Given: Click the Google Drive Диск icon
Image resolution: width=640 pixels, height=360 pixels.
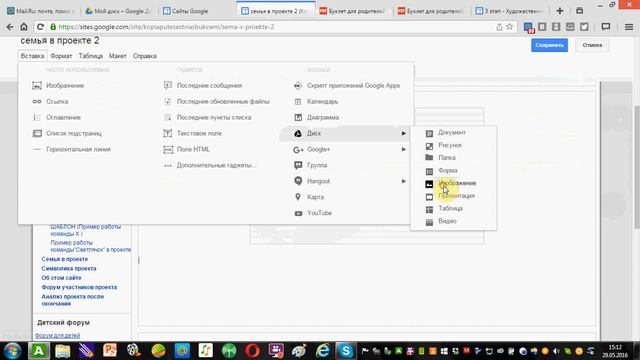Looking at the screenshot, I should click(x=298, y=133).
